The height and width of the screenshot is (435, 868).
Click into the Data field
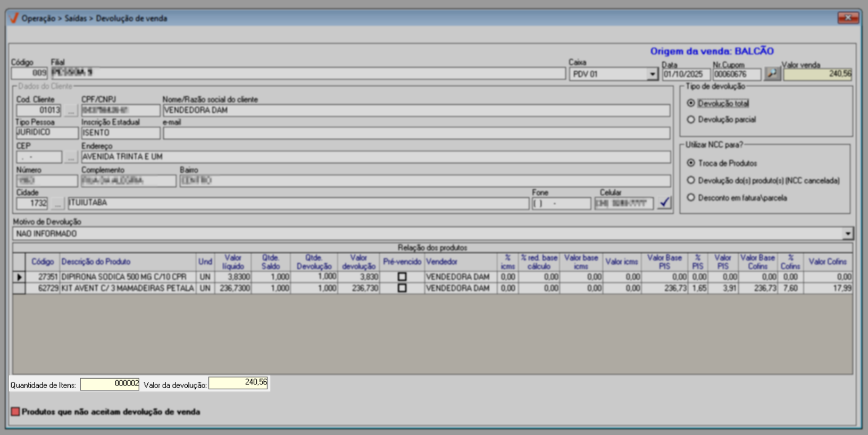pyautogui.click(x=685, y=74)
